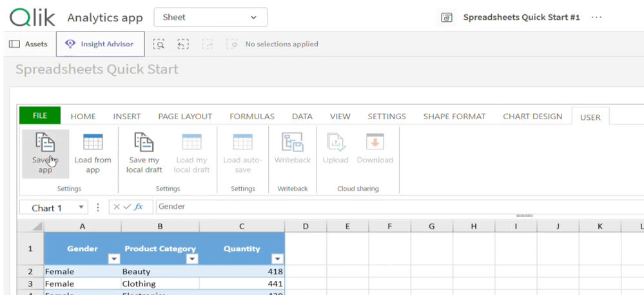Click the select-all corner of the grid
This screenshot has width=644, height=295.
[x=31, y=225]
